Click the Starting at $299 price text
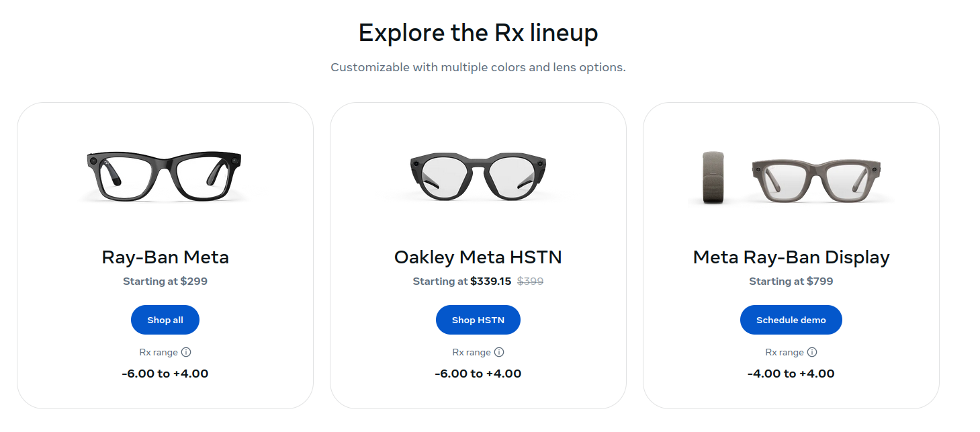This screenshot has height=432, width=980. pos(165,282)
